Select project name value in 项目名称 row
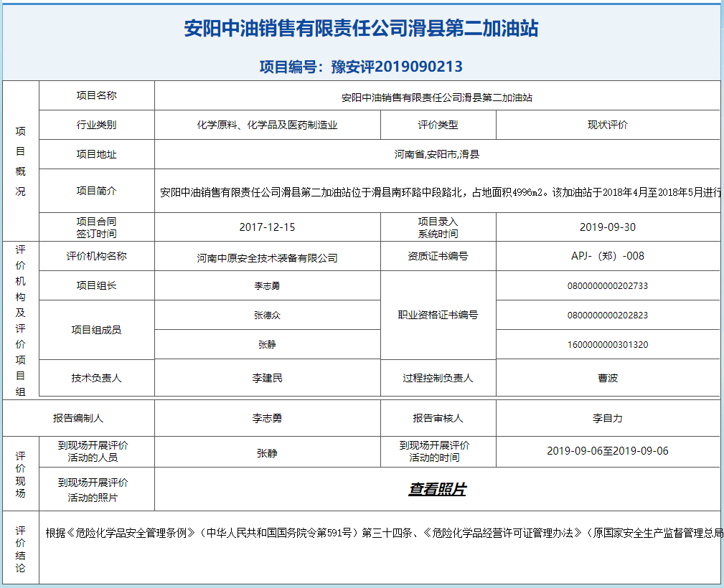This screenshot has width=724, height=588. click(437, 98)
